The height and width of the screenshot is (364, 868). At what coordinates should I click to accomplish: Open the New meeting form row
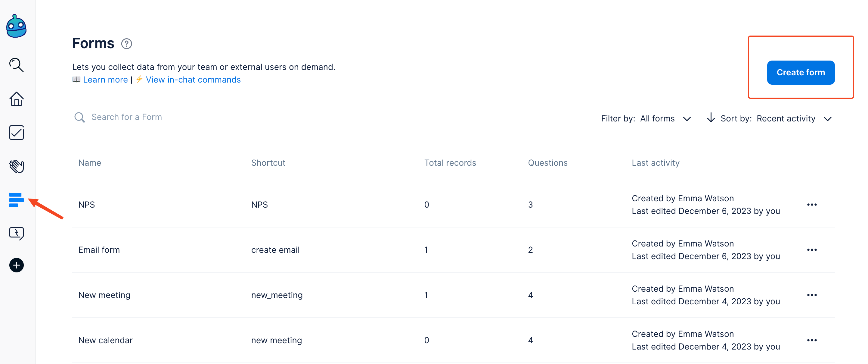coord(104,295)
